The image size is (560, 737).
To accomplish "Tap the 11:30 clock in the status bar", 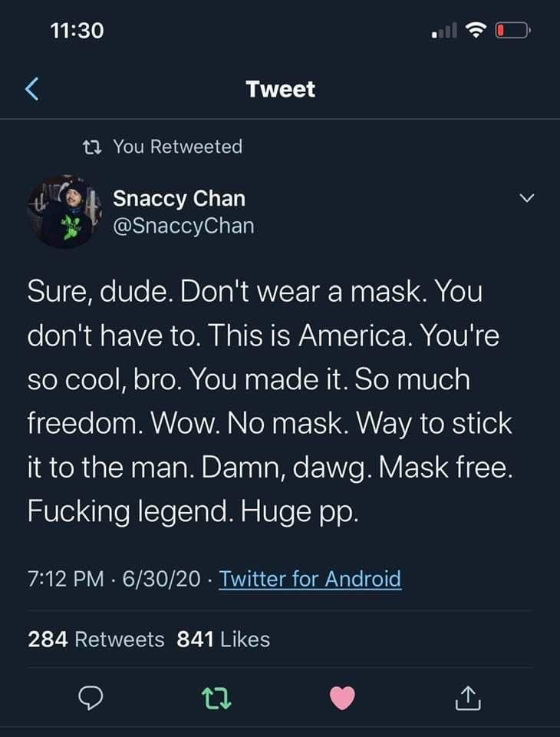I will [77, 31].
